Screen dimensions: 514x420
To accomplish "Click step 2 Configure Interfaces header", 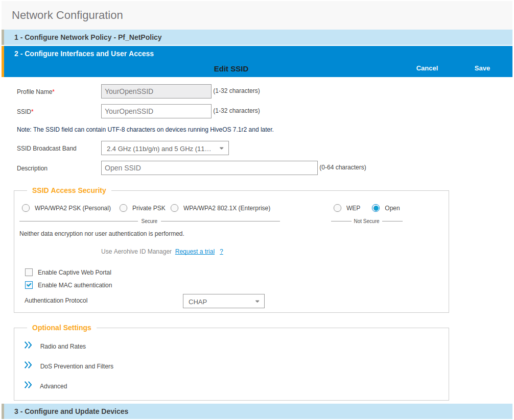I will coord(84,54).
